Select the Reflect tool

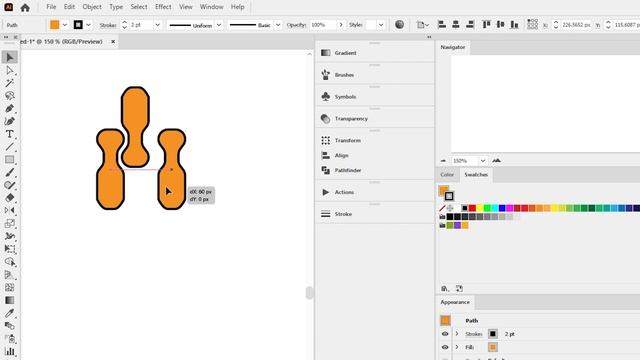click(10, 210)
